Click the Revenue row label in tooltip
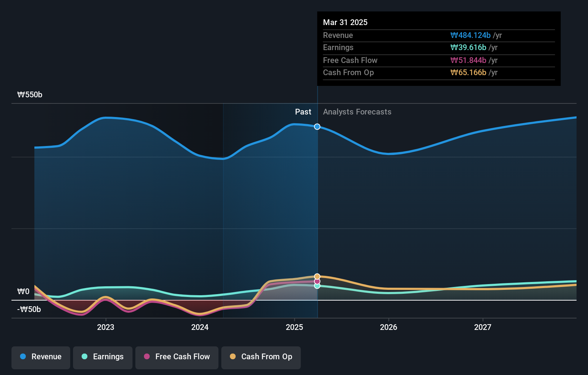 pos(338,35)
